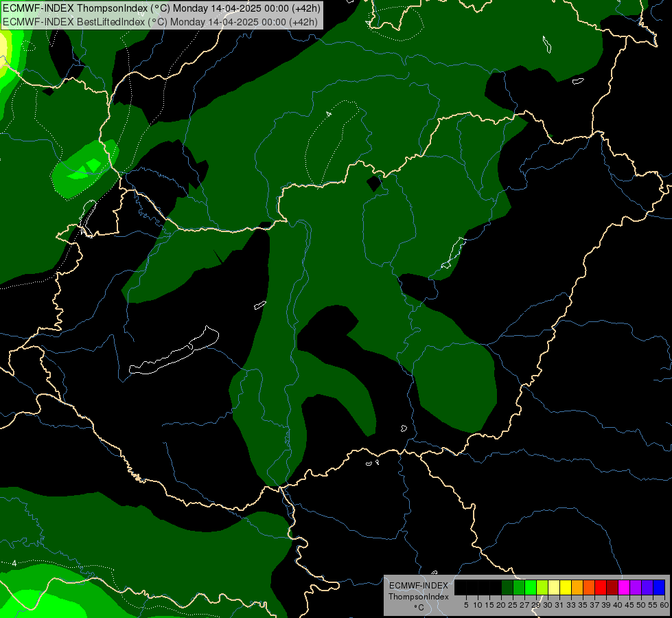The height and width of the screenshot is (618, 672).
Task: Select the pure yellow 31-33 legend swatch
Action: tap(566, 587)
